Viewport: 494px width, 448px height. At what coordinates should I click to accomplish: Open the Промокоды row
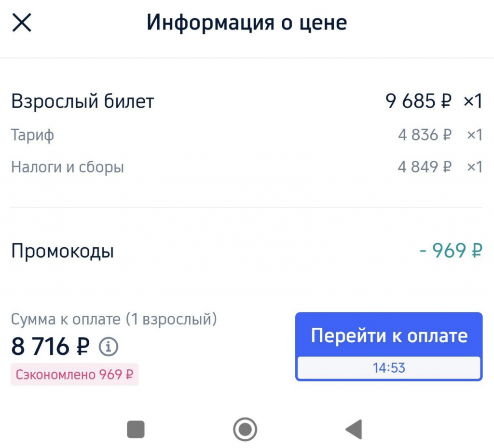click(247, 251)
